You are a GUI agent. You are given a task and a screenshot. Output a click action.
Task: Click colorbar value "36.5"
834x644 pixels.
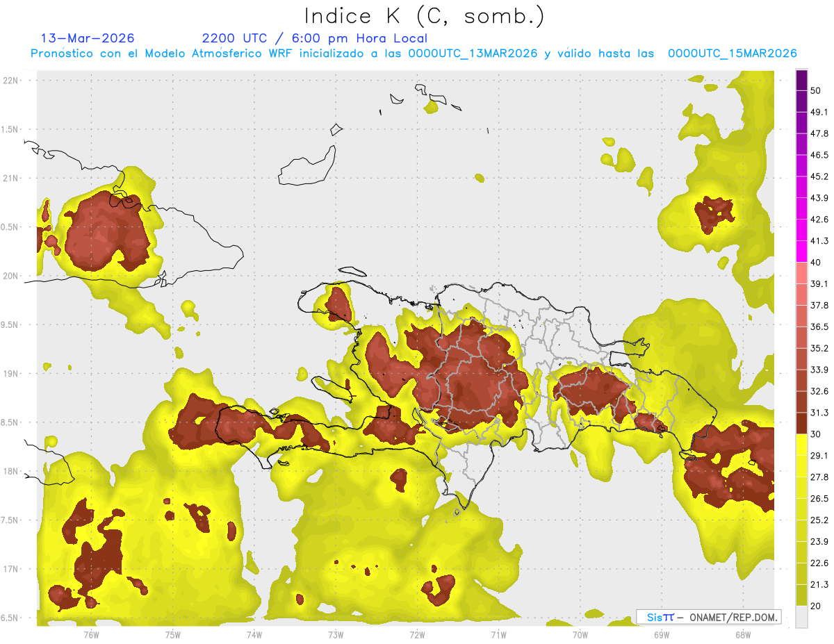[x=819, y=327]
